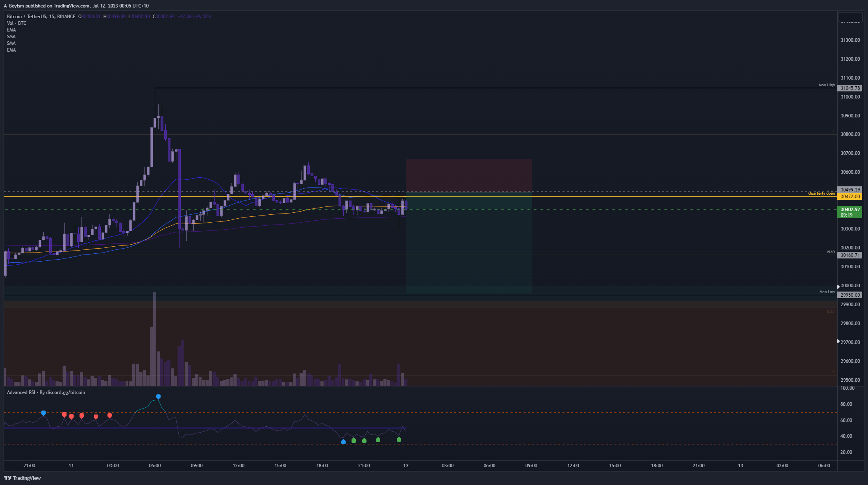The height and width of the screenshot is (485, 868).
Task: Select the Mon High 31045.78 price tag
Action: point(850,88)
